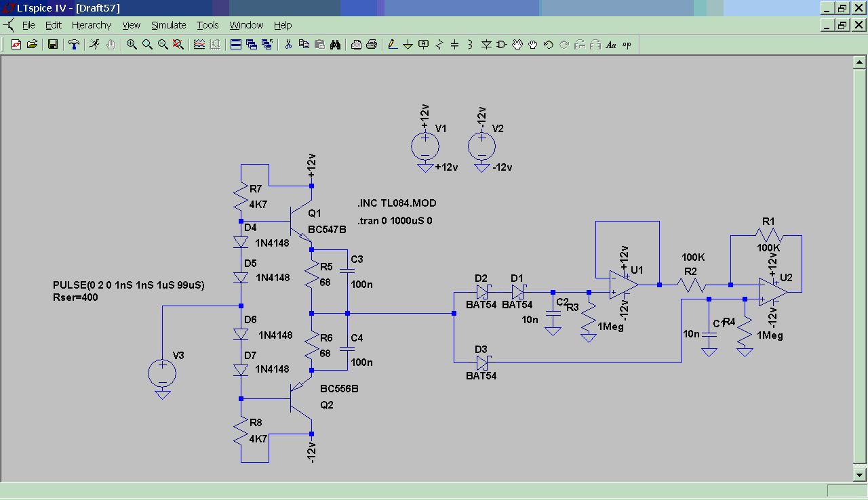The width and height of the screenshot is (868, 500).
Task: Click the .tran 0 1000uS 0 directive text
Action: point(395,221)
